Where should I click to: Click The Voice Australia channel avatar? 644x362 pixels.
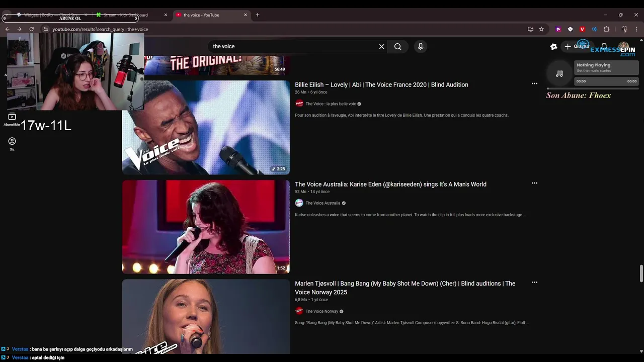(299, 203)
